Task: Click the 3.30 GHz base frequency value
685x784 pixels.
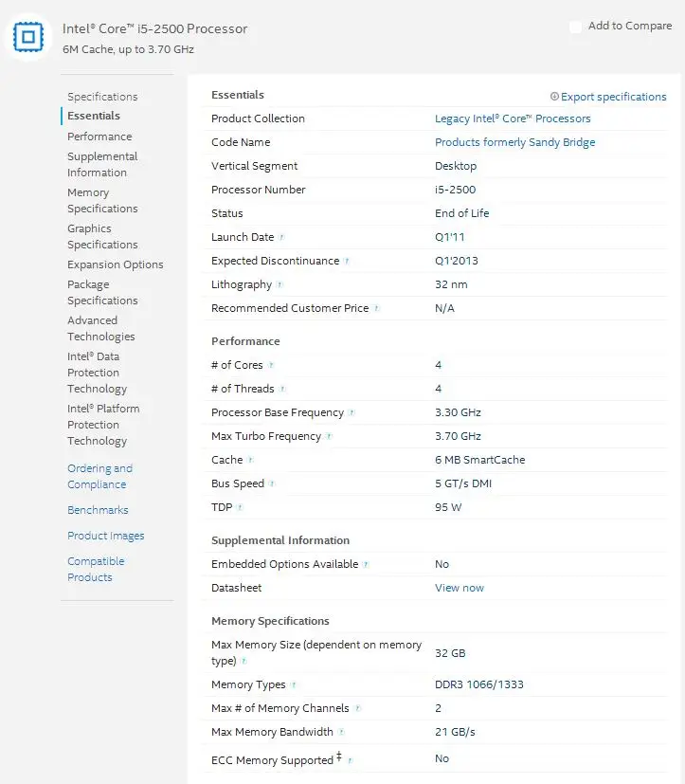Action: coord(458,412)
